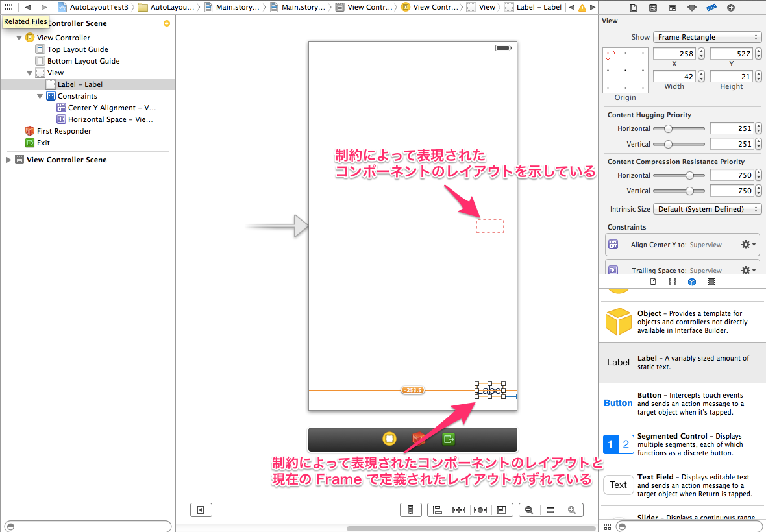Open the Intrinsic Size dropdown
The width and height of the screenshot is (766, 532).
(x=707, y=209)
